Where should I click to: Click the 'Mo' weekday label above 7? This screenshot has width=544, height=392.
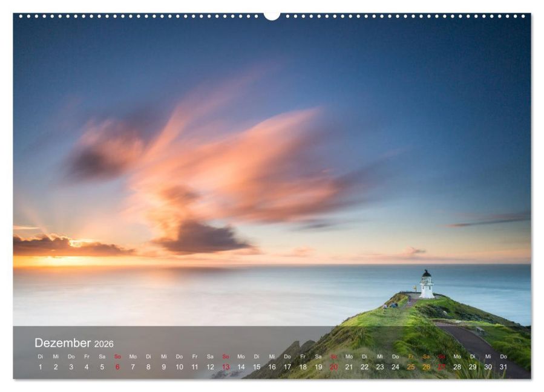133,357
